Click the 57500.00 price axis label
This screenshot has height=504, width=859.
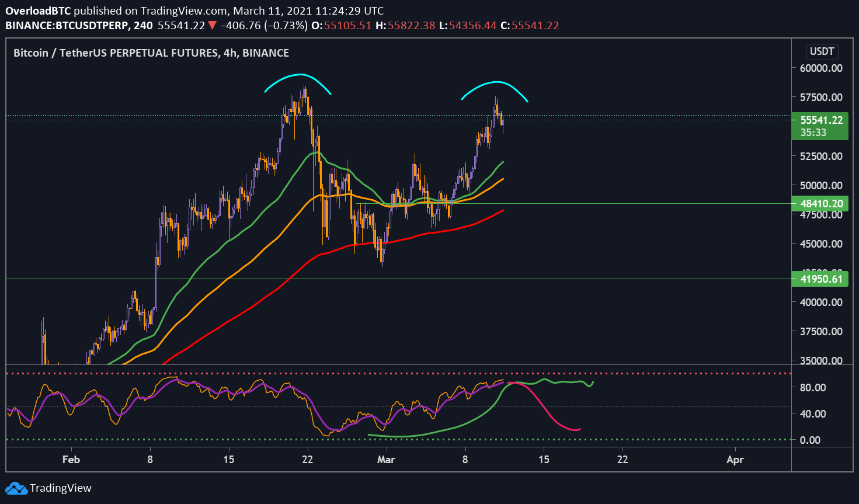tap(821, 97)
